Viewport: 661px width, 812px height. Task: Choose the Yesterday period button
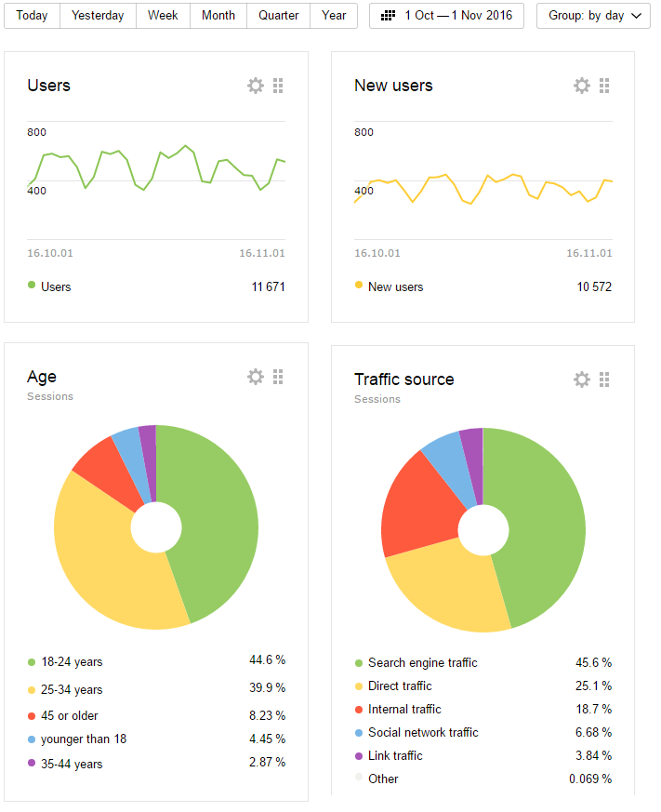coord(98,16)
